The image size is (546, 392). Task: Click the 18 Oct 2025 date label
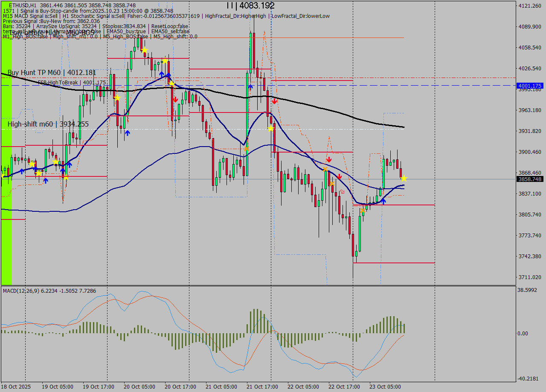click(15, 387)
